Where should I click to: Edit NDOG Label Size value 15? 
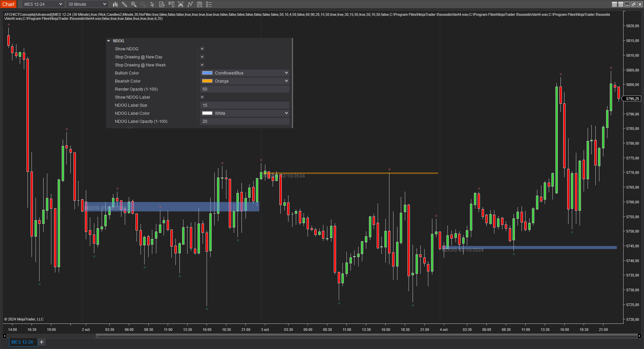[245, 105]
